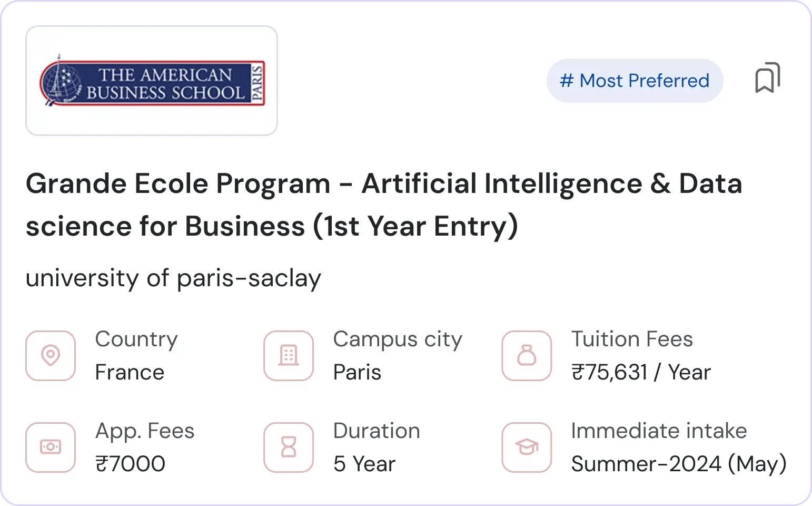Click the Campus city building icon
Viewport: 812px width, 506px height.
(289, 356)
